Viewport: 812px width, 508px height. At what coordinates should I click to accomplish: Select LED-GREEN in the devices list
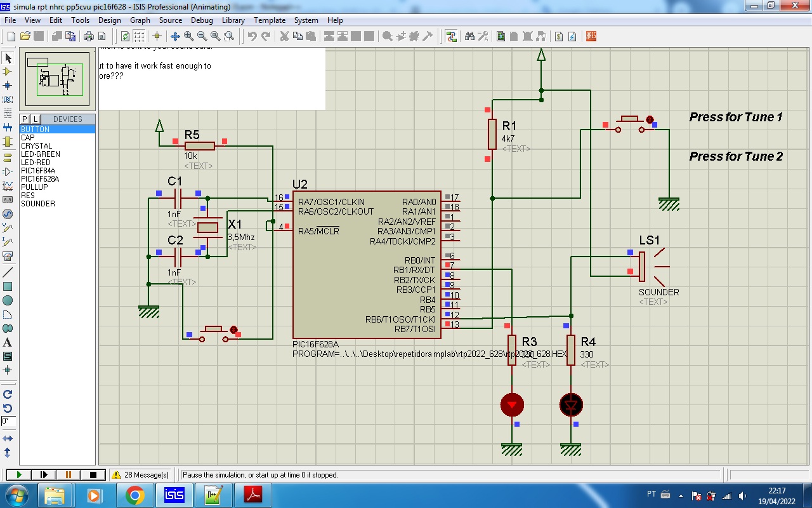(x=57, y=154)
